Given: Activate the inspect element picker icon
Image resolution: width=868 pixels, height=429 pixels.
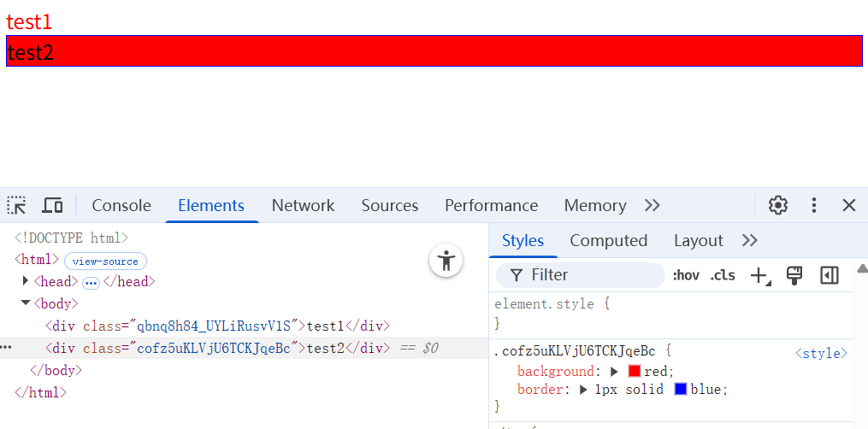Looking at the screenshot, I should coord(17,205).
